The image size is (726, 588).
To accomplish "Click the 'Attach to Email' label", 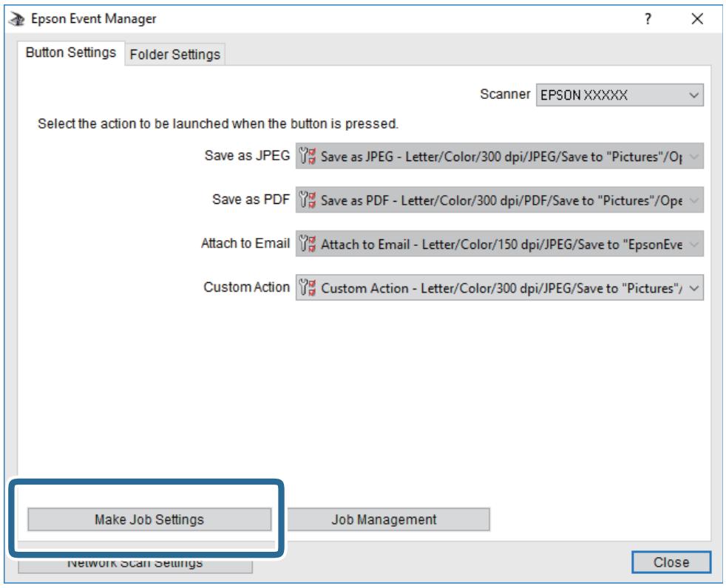I will pyautogui.click(x=245, y=243).
